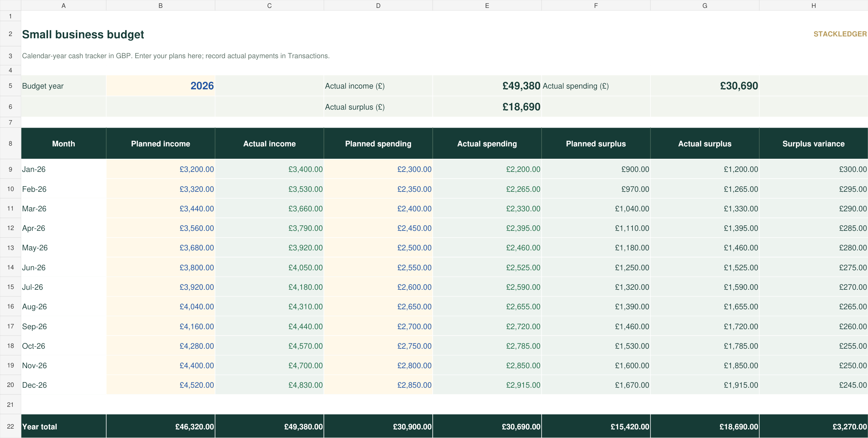
Task: Select year total planned surplus £15,420.00
Action: point(596,426)
